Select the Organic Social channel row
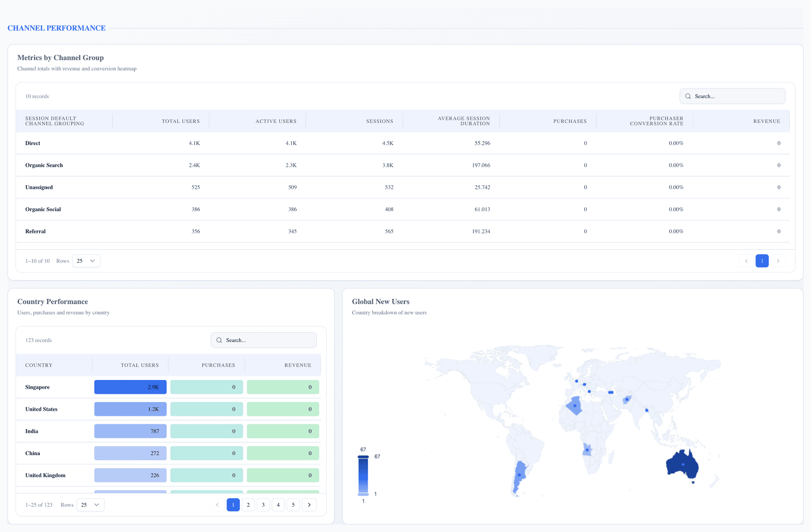The height and width of the screenshot is (532, 811). (x=403, y=209)
